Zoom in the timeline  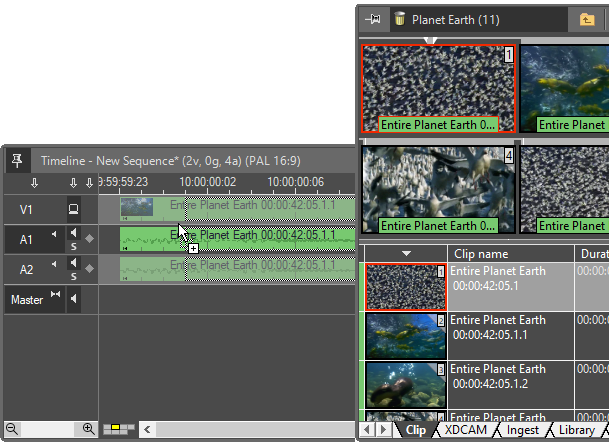pyautogui.click(x=88, y=429)
